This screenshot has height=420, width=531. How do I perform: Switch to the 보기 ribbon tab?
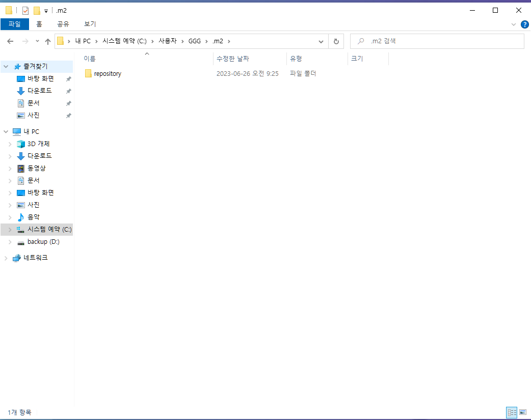click(90, 24)
